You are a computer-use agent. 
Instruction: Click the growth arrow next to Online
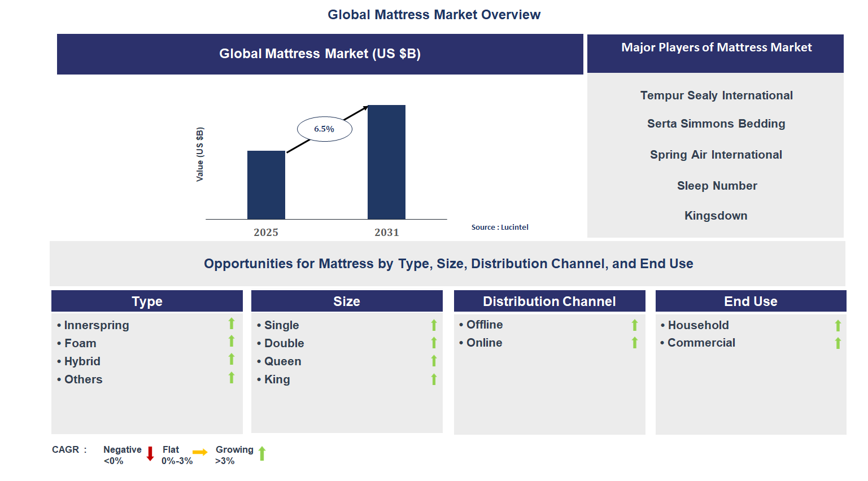tap(635, 342)
